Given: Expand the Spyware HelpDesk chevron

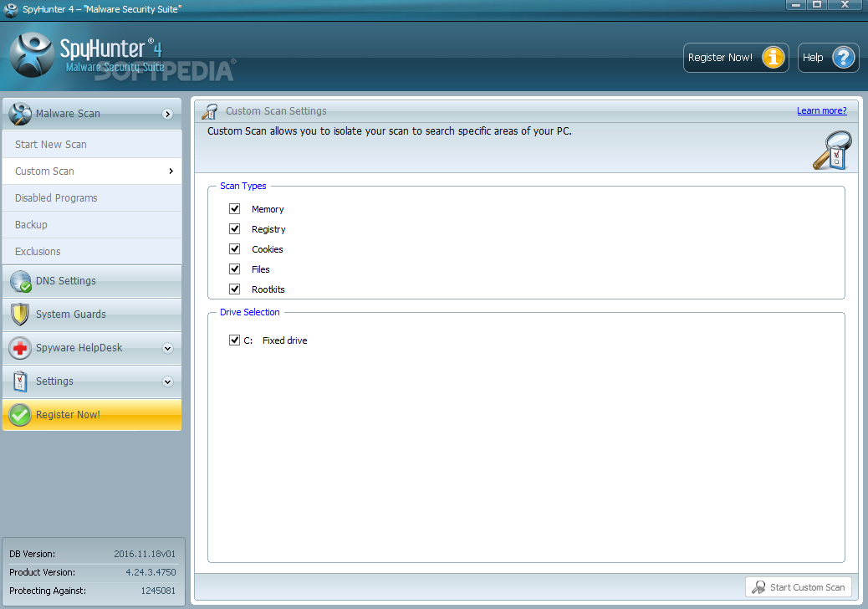Looking at the screenshot, I should tap(168, 348).
